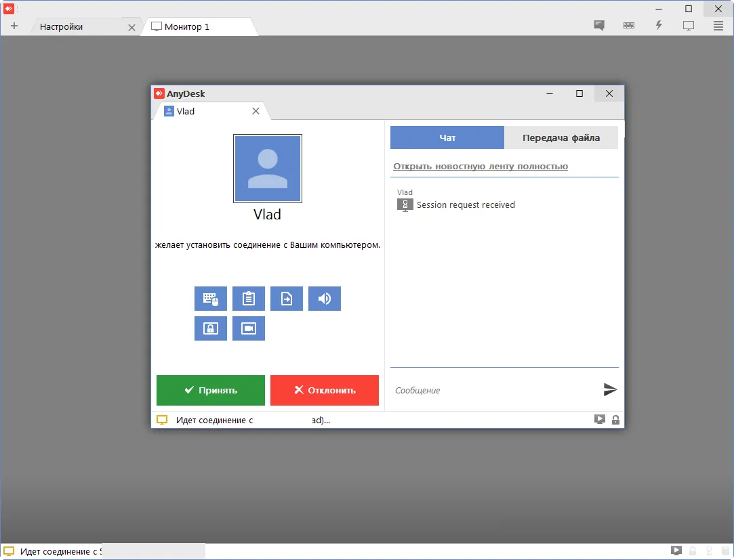Switch to the Чат tab
This screenshot has height=560, width=734.
click(447, 137)
